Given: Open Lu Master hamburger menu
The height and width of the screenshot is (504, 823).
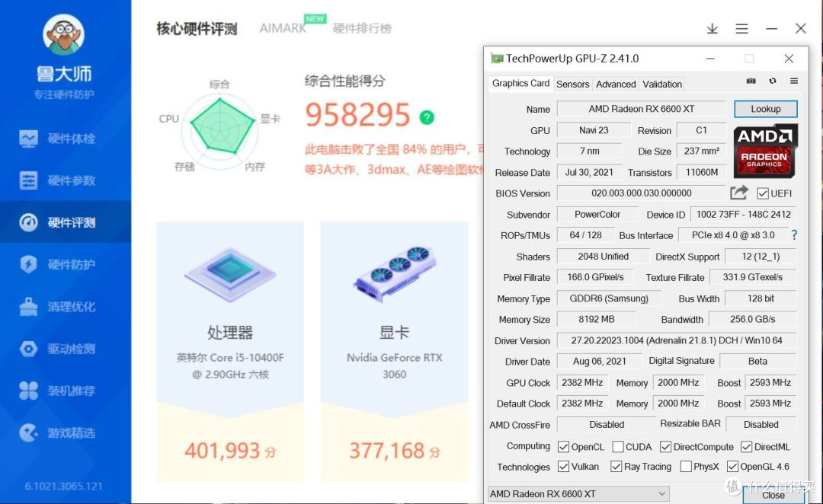Looking at the screenshot, I should (x=741, y=28).
